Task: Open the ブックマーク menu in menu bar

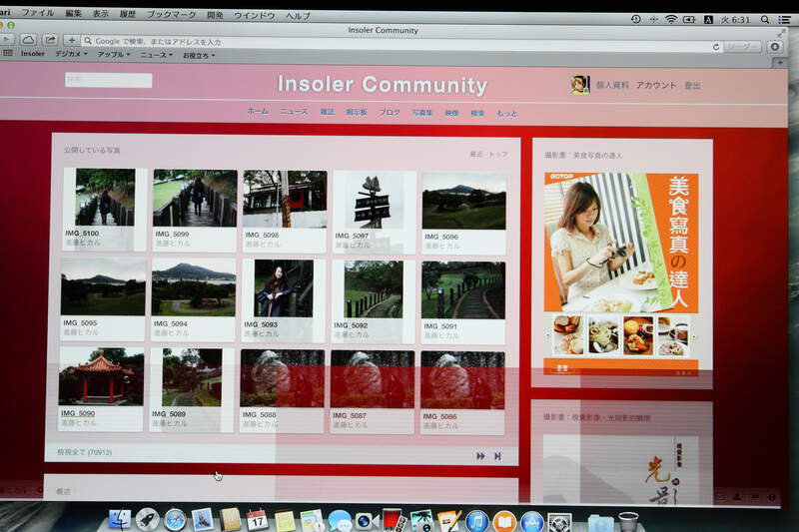Action: tap(172, 15)
